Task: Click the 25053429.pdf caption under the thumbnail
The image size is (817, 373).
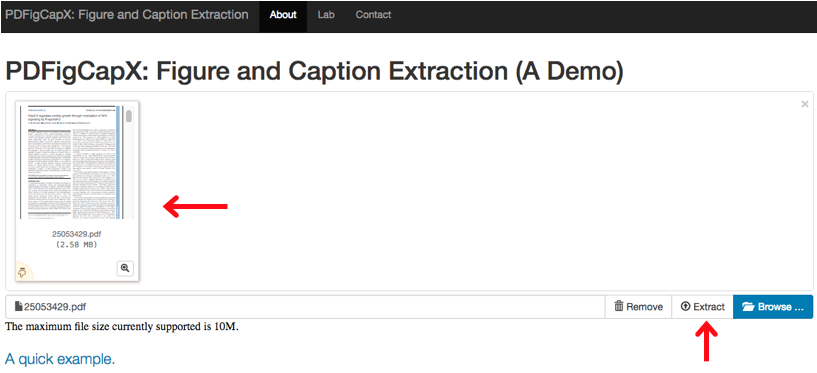Action: pos(77,234)
